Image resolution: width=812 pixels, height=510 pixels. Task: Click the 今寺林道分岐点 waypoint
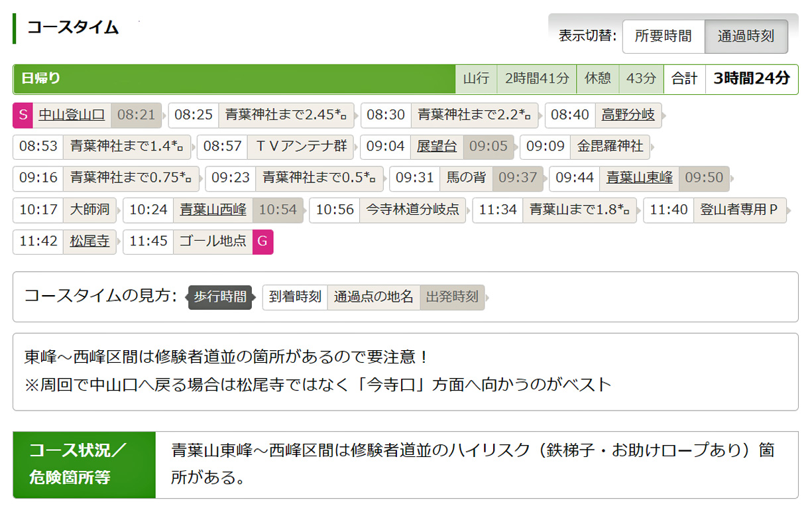coord(412,210)
